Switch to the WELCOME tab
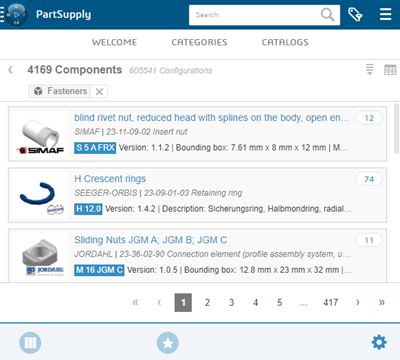This screenshot has height=360, width=400. point(114,42)
